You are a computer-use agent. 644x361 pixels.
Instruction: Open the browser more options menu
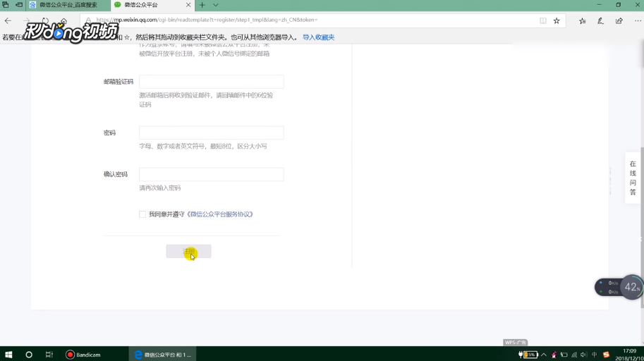coord(638,20)
